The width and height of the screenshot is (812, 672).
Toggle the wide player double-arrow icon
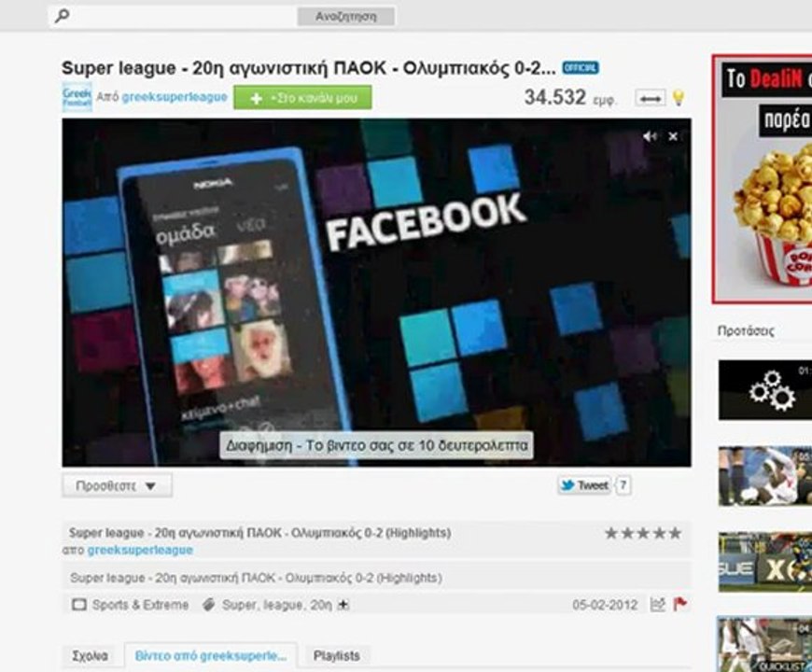pyautogui.click(x=651, y=98)
